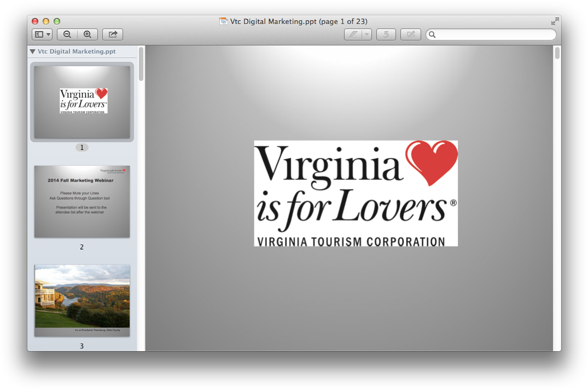The height and width of the screenshot is (390, 588).
Task: Click the Virginia is for Lovers logo
Action: pos(356,193)
